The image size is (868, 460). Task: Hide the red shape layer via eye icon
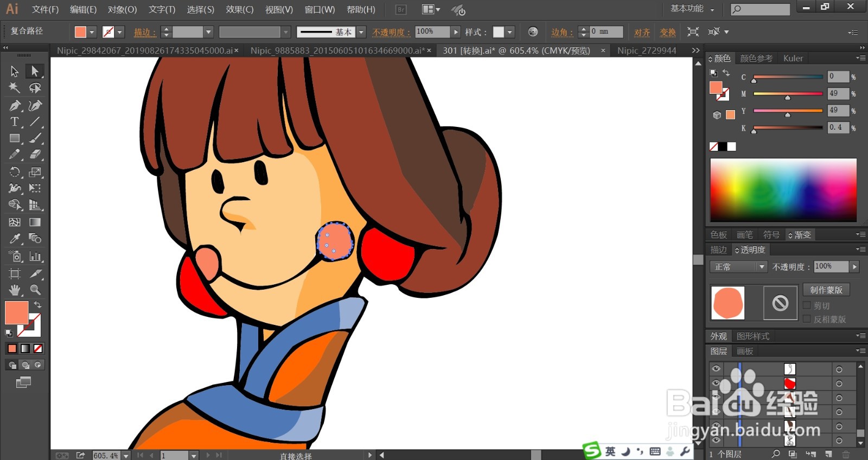716,383
